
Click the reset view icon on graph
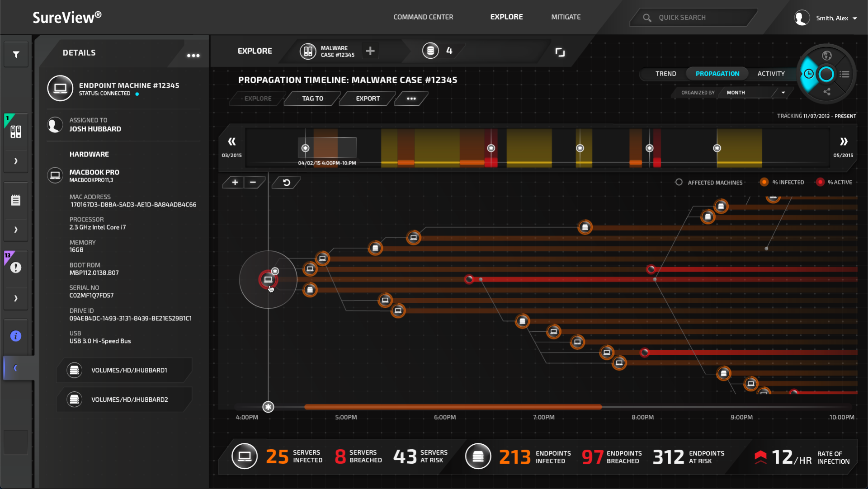tap(287, 183)
